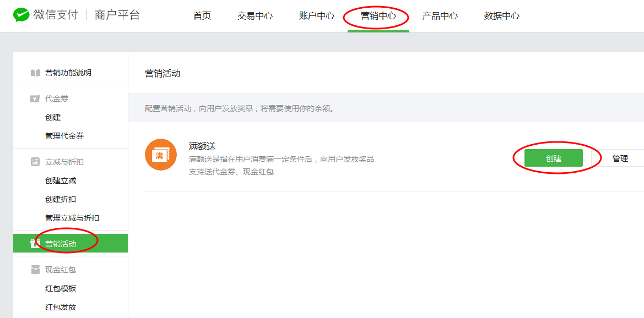Viewport: 644px width, 318px height.
Task: Click the 管理 button for 满额送
Action: point(620,158)
